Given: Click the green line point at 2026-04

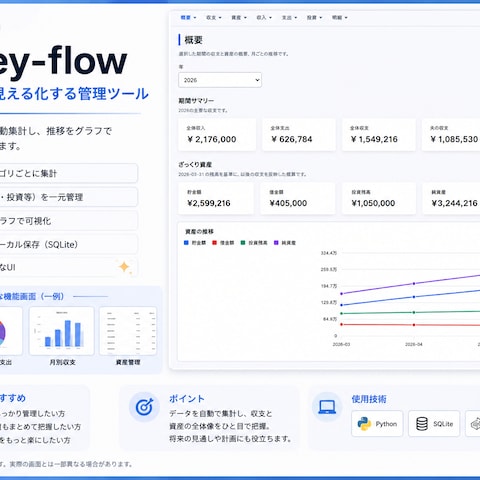Looking at the screenshot, I should 414,312.
